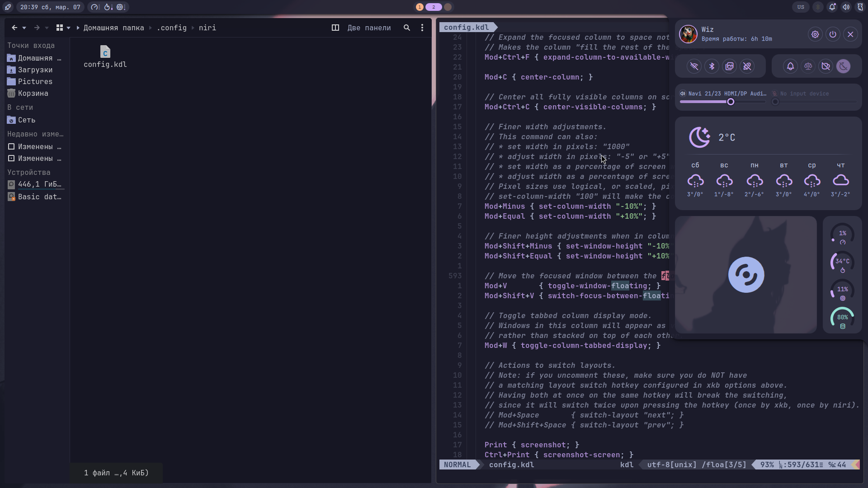The height and width of the screenshot is (488, 868).
Task: Toggle night light moon button
Action: tap(843, 66)
